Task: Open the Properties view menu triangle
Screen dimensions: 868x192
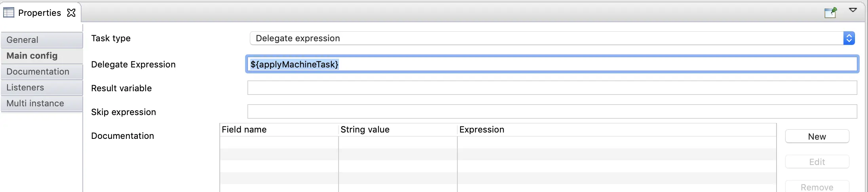Action: tap(853, 10)
